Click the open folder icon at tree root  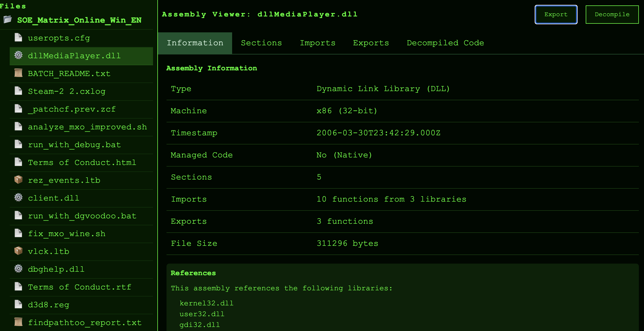tap(8, 20)
